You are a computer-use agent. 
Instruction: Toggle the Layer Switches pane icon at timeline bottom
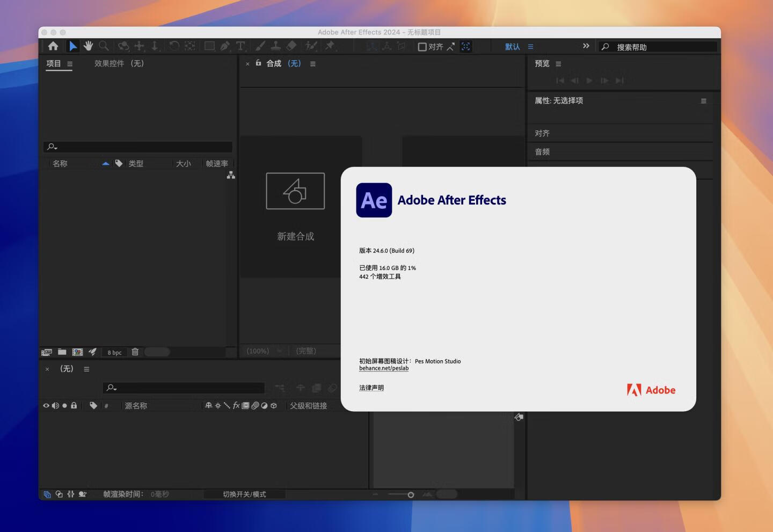pyautogui.click(x=47, y=494)
